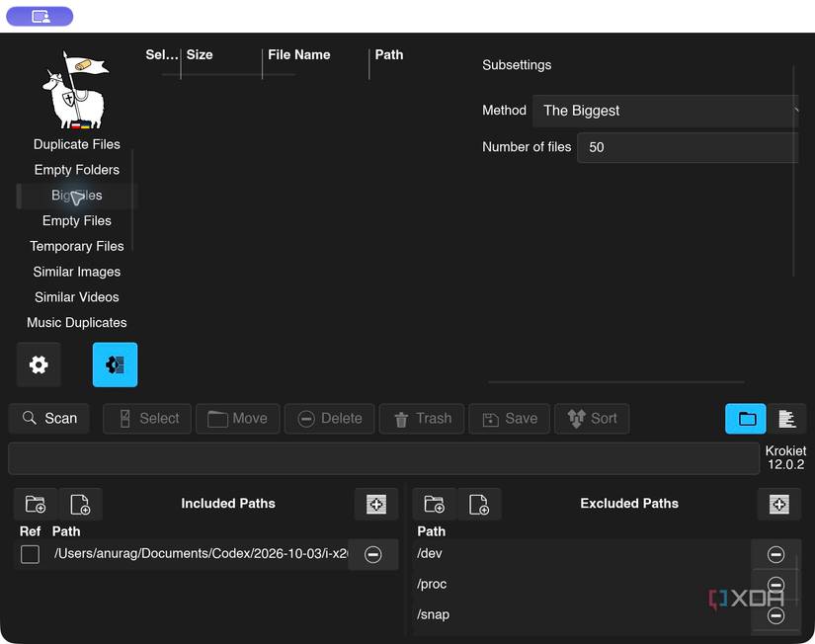815x644 pixels.
Task: Switch to Duplicate Files tool
Action: point(77,144)
